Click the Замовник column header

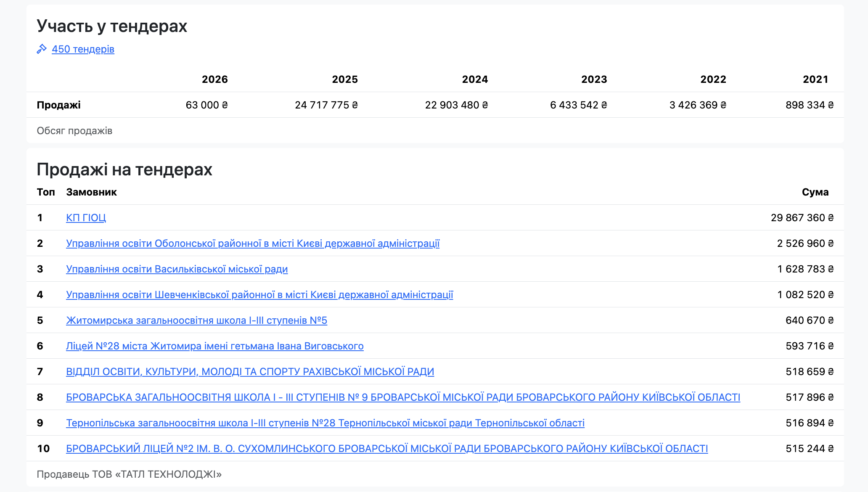91,192
